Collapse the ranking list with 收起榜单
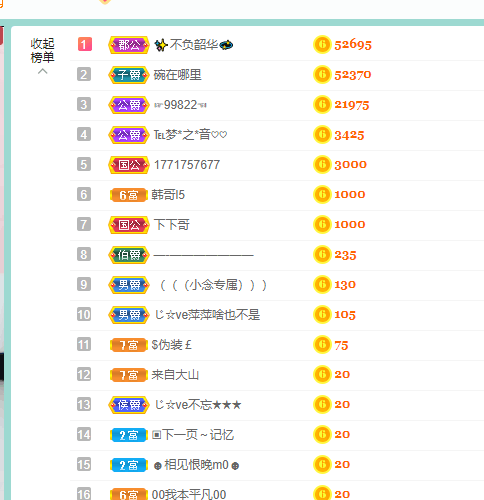This screenshot has height=500, width=484. [42, 50]
